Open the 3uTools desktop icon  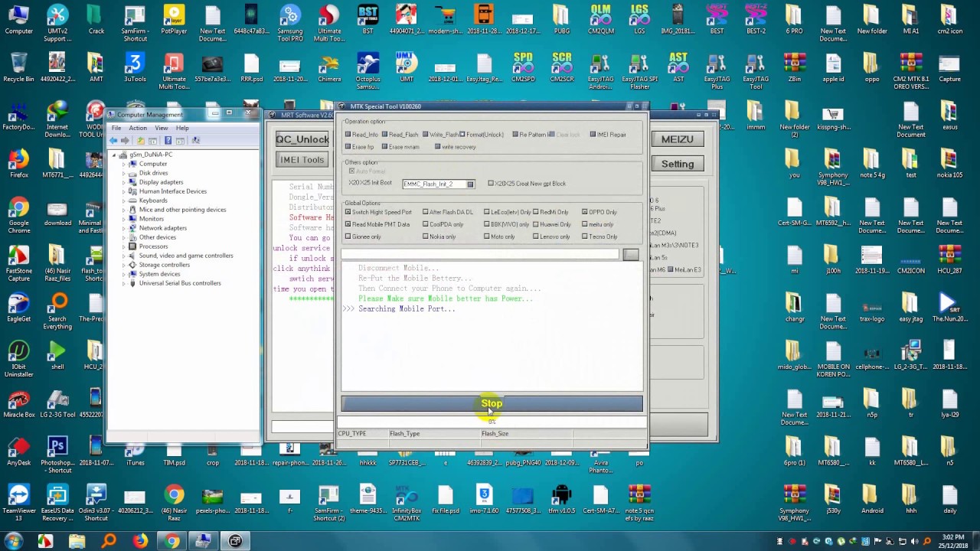point(135,67)
